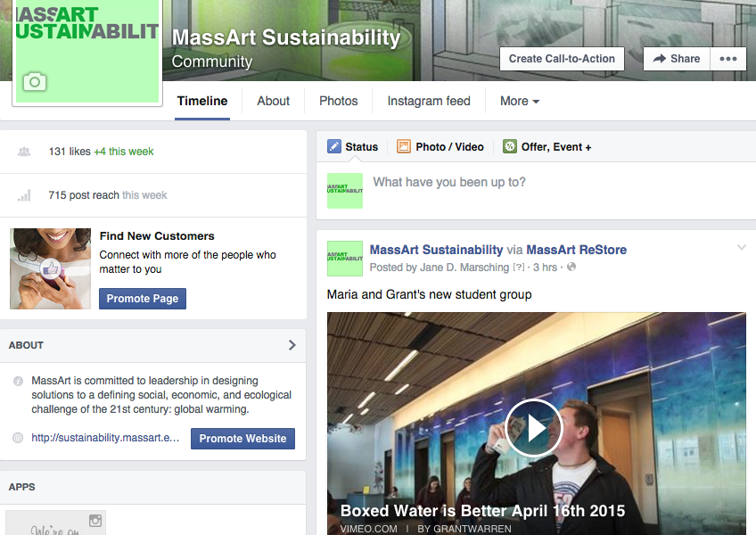Open the Instagram feed tab
This screenshot has width=756, height=535.
click(429, 101)
